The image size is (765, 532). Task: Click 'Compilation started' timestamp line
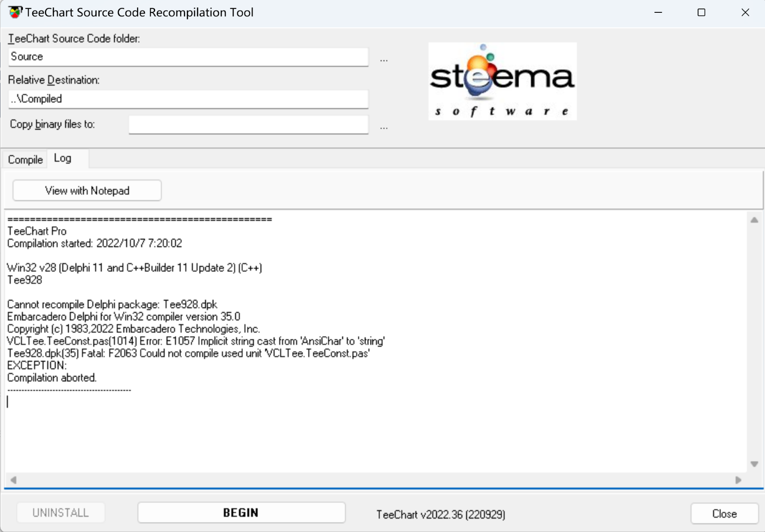(x=94, y=243)
